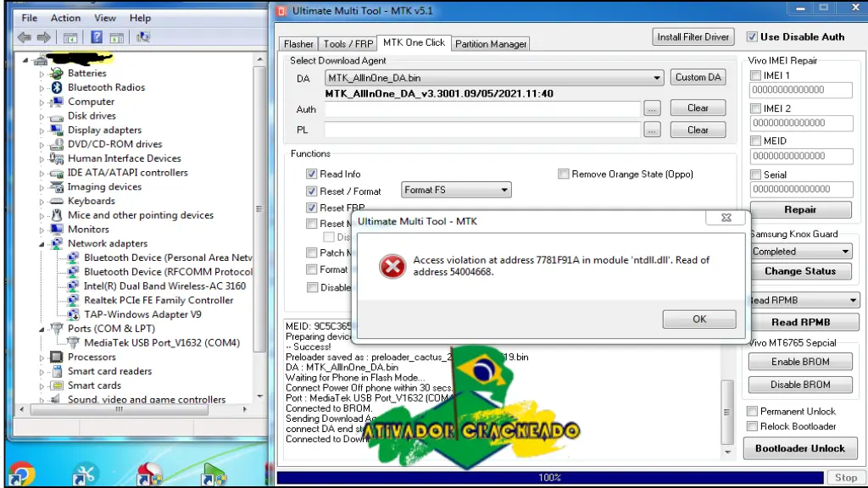Viewport: 868px width, 488px height.
Task: Toggle the Use Disable Auth checkbox
Action: click(752, 37)
